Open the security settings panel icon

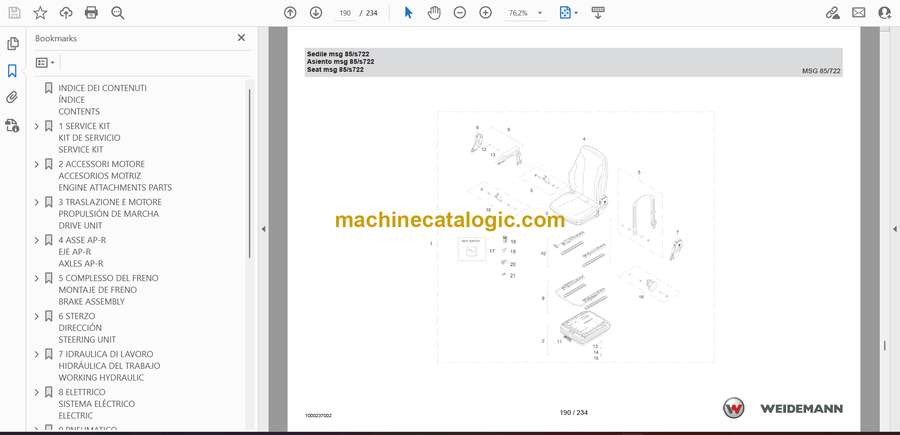(x=12, y=125)
